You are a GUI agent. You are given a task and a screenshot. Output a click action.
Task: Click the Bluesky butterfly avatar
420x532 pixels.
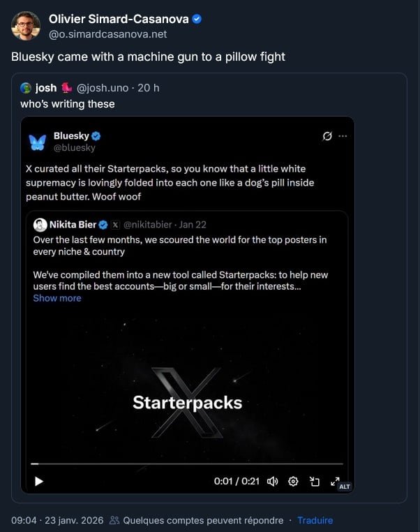[38, 142]
